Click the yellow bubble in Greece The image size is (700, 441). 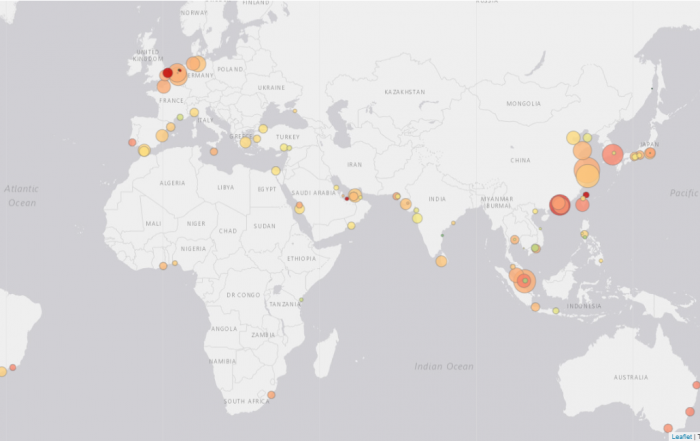coord(245,142)
